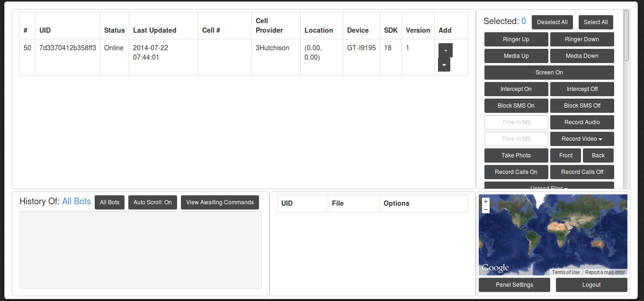
Task: Click the Logout button
Action: coord(591,285)
